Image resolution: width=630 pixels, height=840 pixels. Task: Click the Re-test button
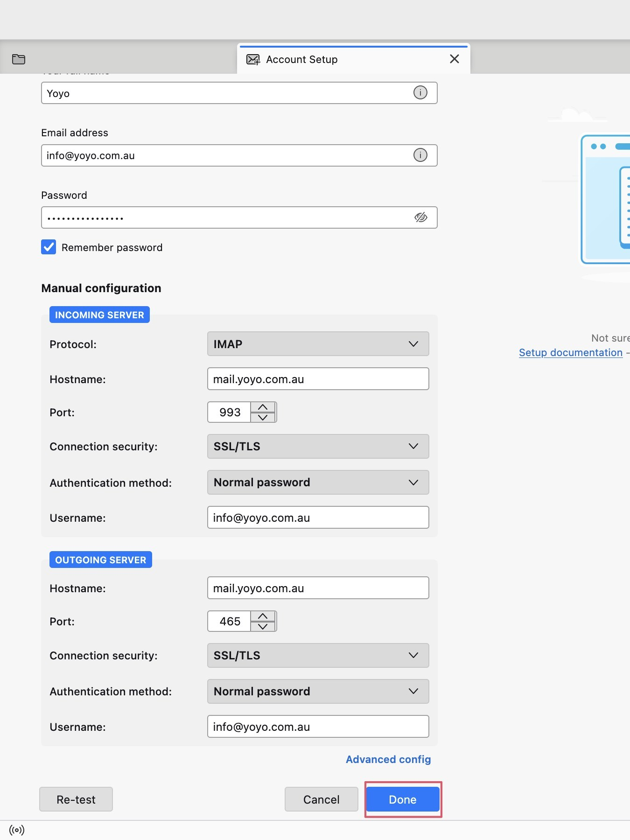76,799
